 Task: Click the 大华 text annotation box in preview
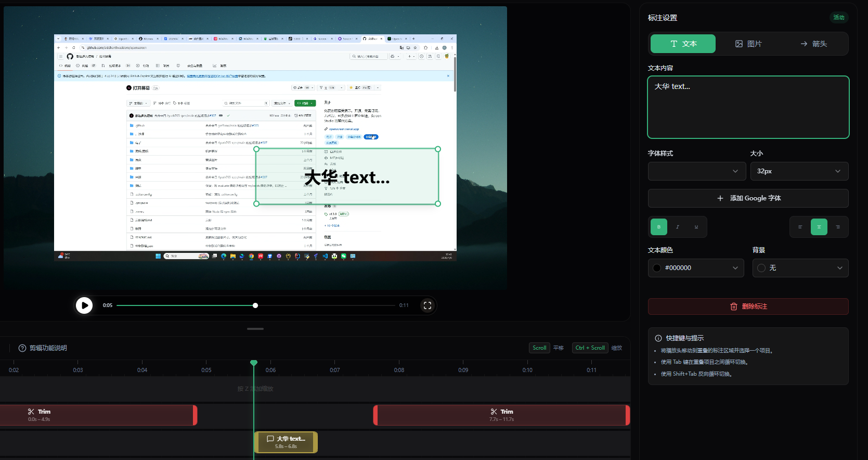pos(347,177)
